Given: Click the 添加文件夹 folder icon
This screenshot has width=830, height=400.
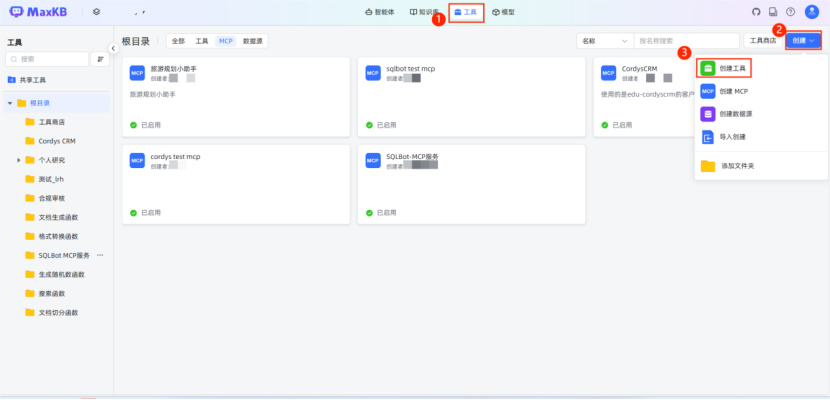Looking at the screenshot, I should coord(708,166).
